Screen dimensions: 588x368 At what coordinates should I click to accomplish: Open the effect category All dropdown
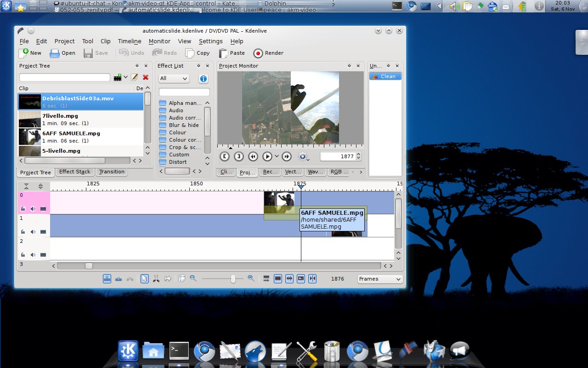174,79
